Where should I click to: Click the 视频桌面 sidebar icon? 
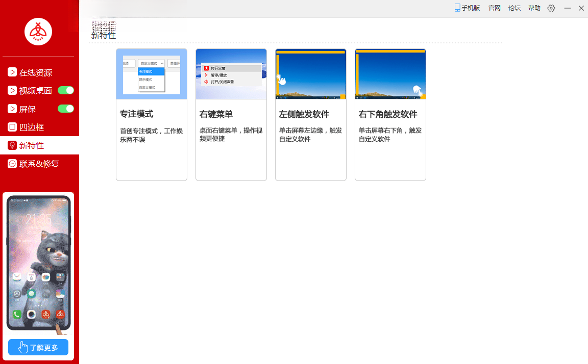tap(12, 90)
